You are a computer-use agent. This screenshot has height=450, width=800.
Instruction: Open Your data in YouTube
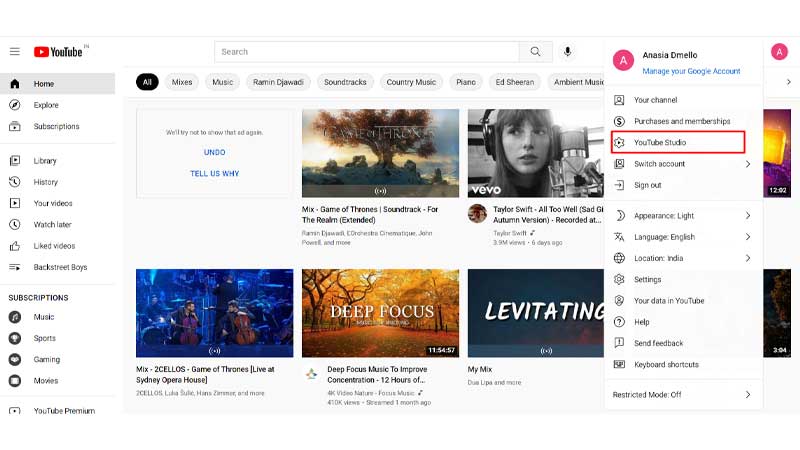tap(683, 301)
